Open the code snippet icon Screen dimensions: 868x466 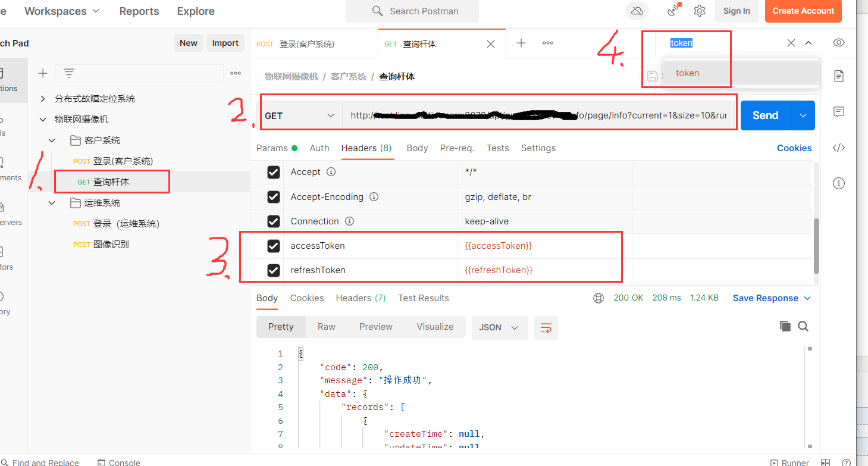tap(839, 148)
